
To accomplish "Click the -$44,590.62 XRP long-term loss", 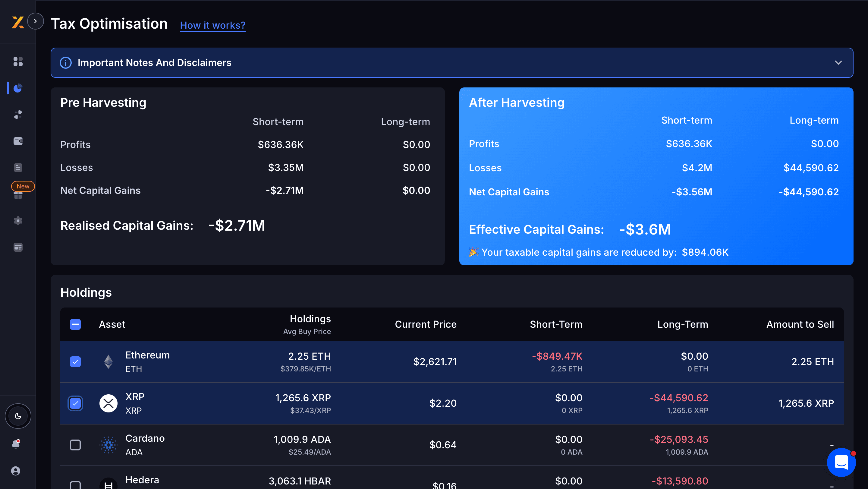I will [679, 398].
